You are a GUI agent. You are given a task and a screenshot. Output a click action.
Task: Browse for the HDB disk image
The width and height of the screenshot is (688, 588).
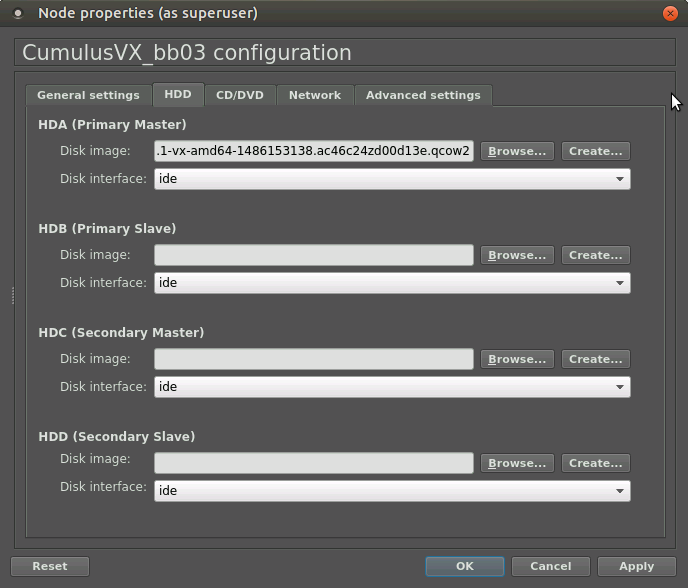(x=517, y=255)
